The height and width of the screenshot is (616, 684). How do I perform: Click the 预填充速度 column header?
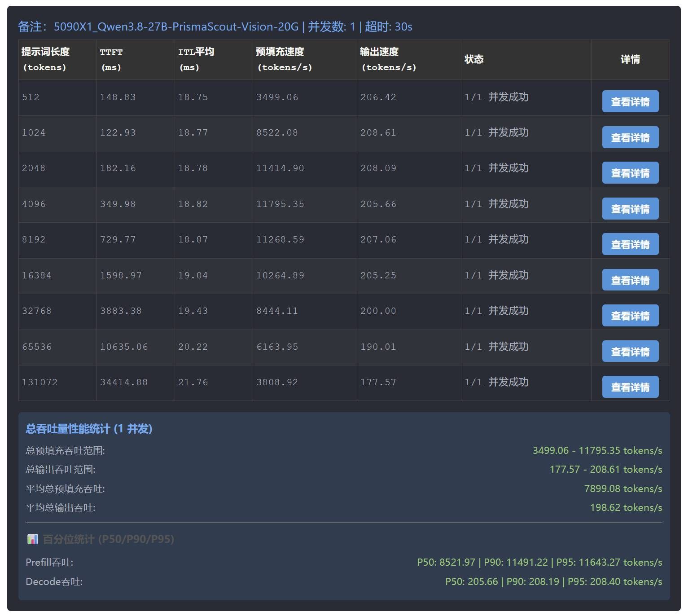tap(305, 60)
